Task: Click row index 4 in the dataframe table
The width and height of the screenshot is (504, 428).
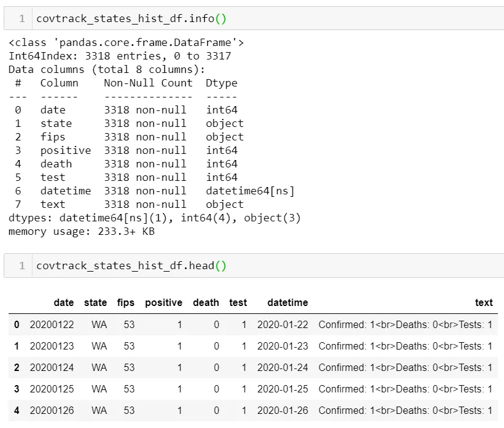Action: coord(17,410)
